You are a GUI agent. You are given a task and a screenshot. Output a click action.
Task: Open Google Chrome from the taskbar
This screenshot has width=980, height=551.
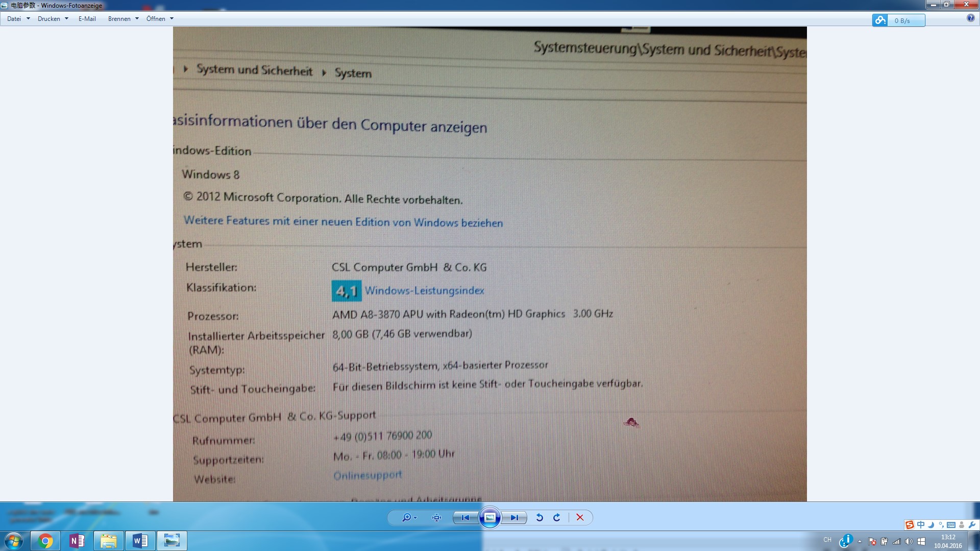[x=45, y=541]
